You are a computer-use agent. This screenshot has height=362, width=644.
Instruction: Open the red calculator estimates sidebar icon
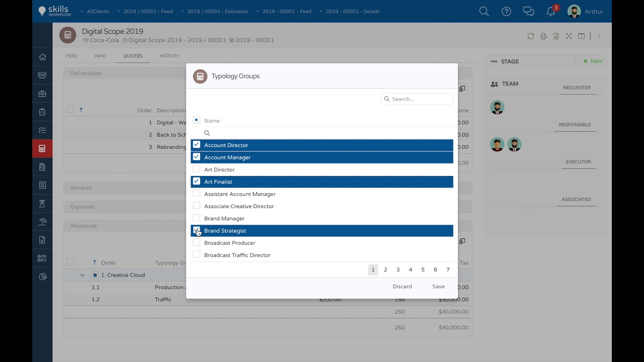42,148
